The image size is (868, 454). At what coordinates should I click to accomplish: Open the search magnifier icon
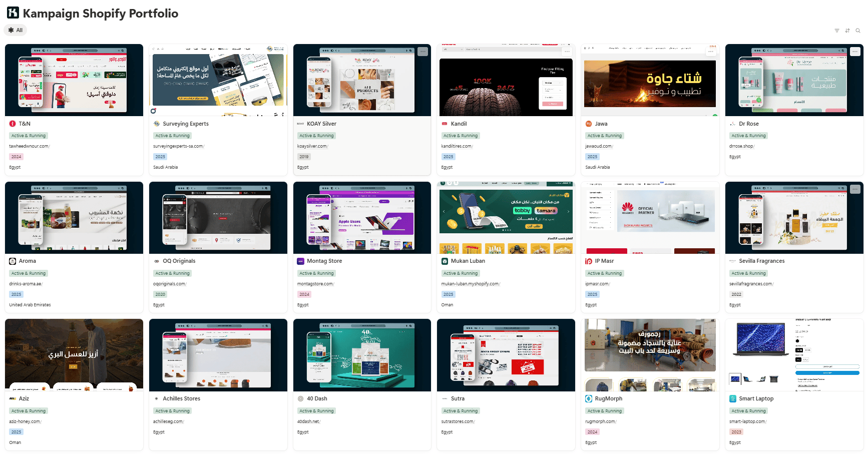[857, 31]
